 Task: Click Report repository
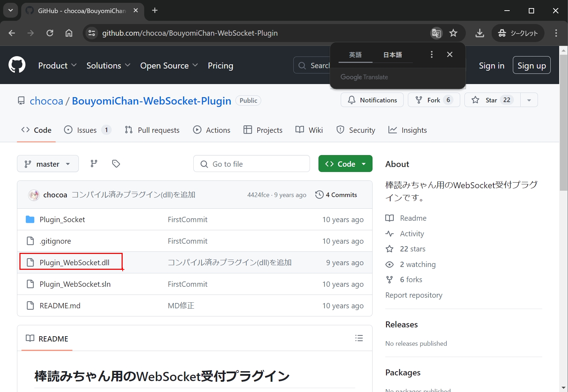coord(414,295)
